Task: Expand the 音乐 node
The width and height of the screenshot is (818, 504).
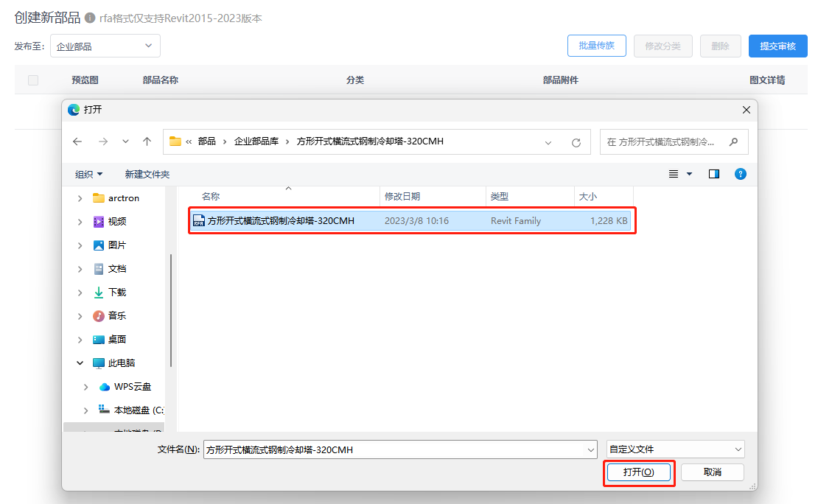Action: [80, 315]
